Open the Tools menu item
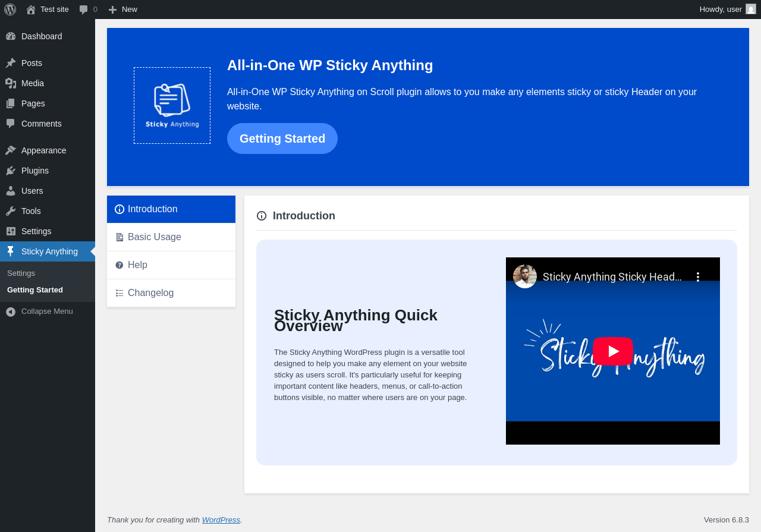The width and height of the screenshot is (761, 532). pyautogui.click(x=48, y=211)
